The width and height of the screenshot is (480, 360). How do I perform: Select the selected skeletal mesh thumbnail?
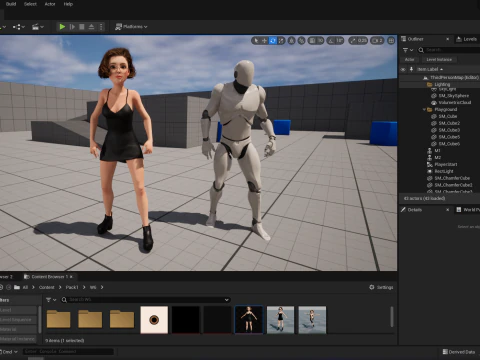pos(249,319)
